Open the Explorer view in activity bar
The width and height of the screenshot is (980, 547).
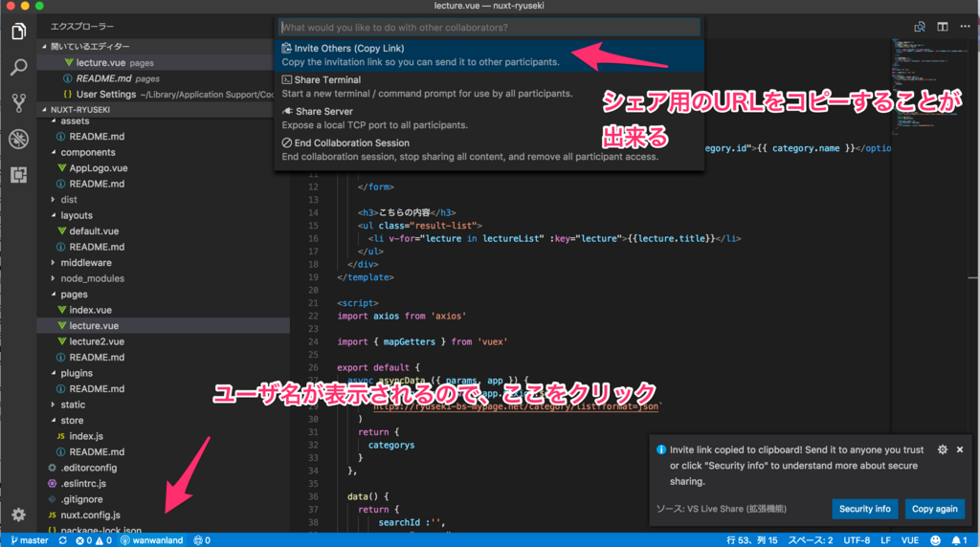pos(19,32)
